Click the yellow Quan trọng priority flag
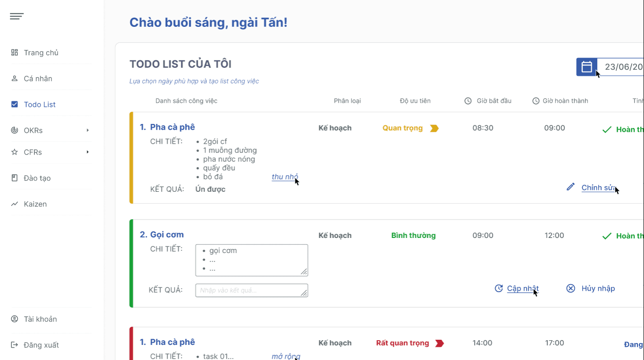This screenshot has width=644, height=360. coord(434,128)
